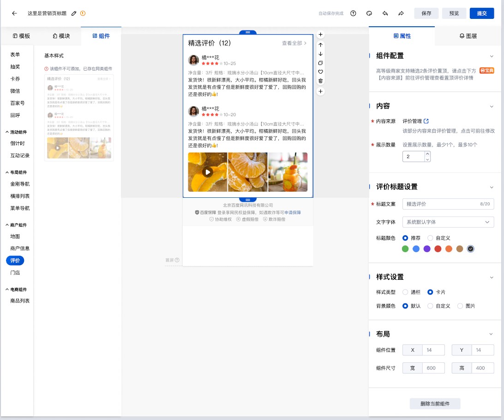Viewport: 504px width, 420px height.
Task: Select the 自定义 title color radio
Action: pos(430,238)
